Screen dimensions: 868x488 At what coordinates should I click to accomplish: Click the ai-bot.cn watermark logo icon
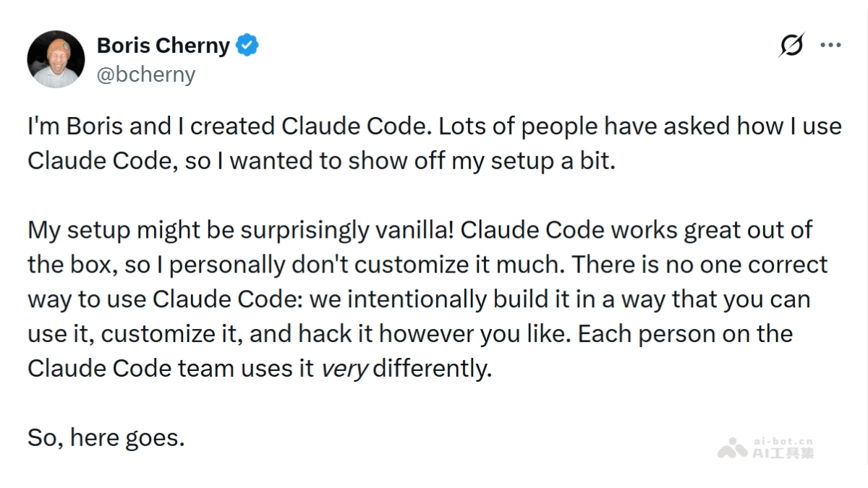[x=732, y=448]
